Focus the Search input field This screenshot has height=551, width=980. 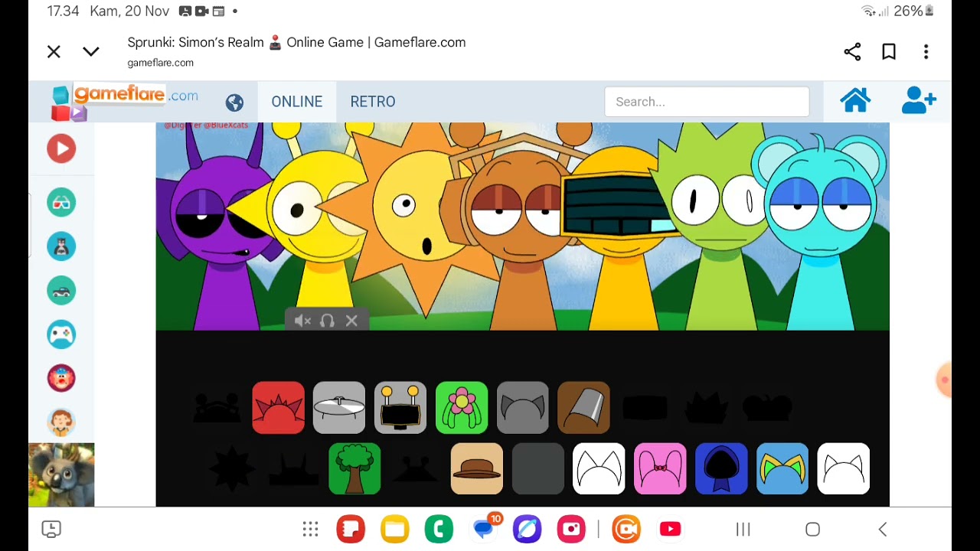point(707,102)
